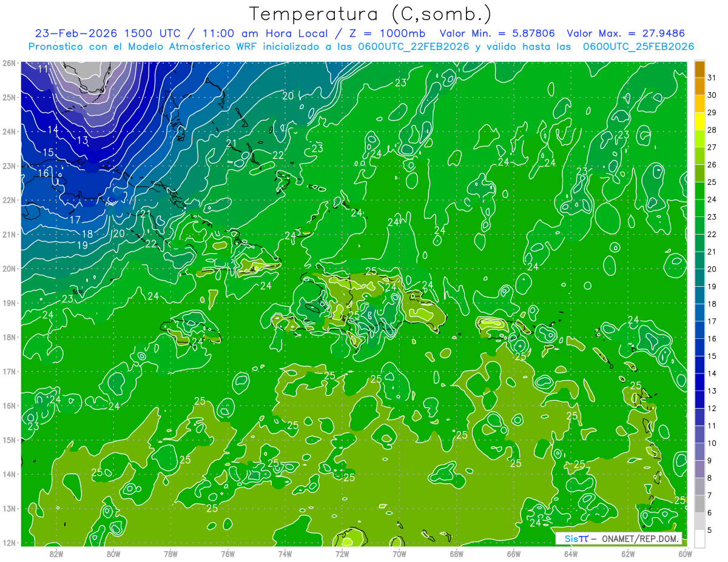The image size is (728, 562).
Task: Click the "15" contour label on the map
Action: click(48, 153)
